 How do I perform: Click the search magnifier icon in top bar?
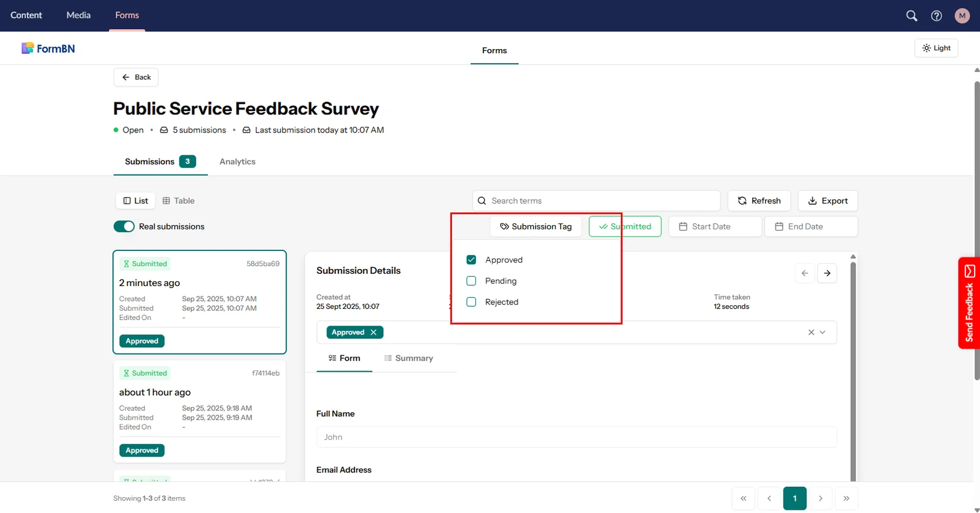[x=911, y=16]
